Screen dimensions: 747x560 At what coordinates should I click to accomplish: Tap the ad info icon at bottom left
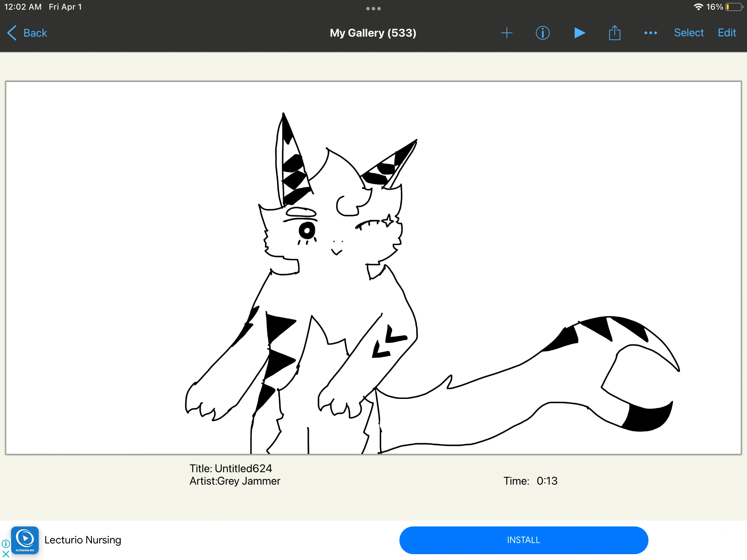coord(6,544)
